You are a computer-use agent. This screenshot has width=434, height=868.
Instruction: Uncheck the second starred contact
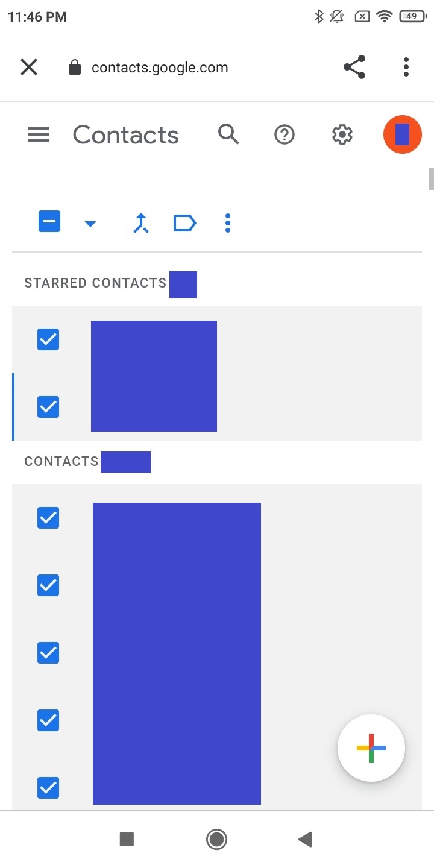(x=48, y=407)
